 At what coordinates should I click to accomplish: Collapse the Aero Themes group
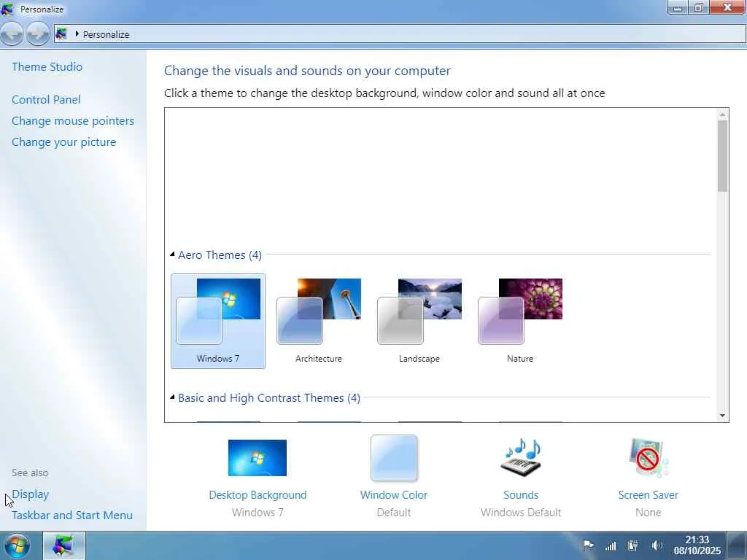172,254
